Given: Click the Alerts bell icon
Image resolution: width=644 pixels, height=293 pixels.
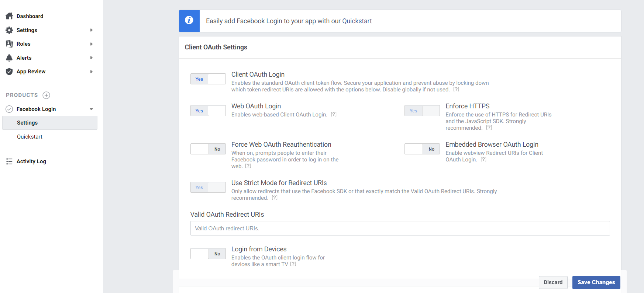Looking at the screenshot, I should click(x=9, y=58).
